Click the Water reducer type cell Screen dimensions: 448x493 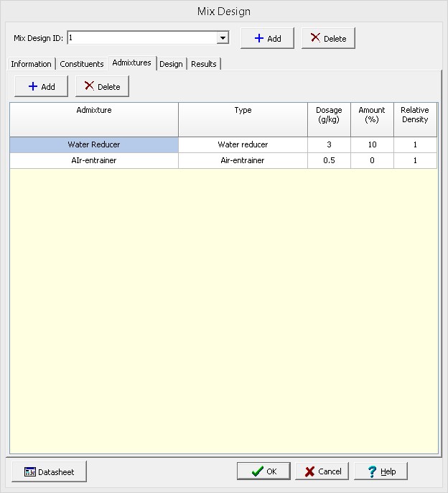(243, 144)
